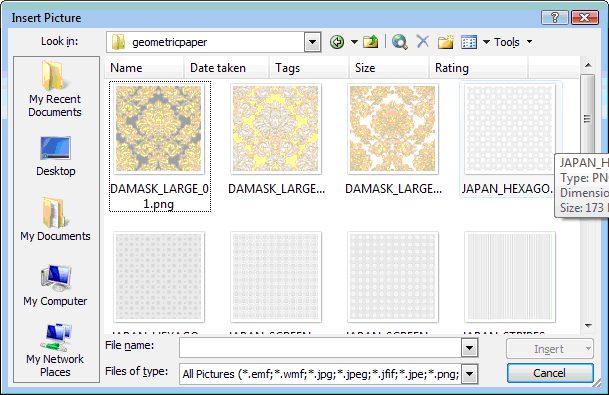Click the Back navigation arrow icon
This screenshot has width=609, height=395.
point(337,42)
